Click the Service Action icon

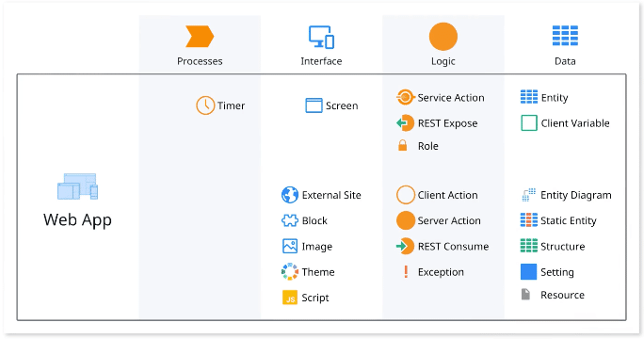click(x=405, y=97)
